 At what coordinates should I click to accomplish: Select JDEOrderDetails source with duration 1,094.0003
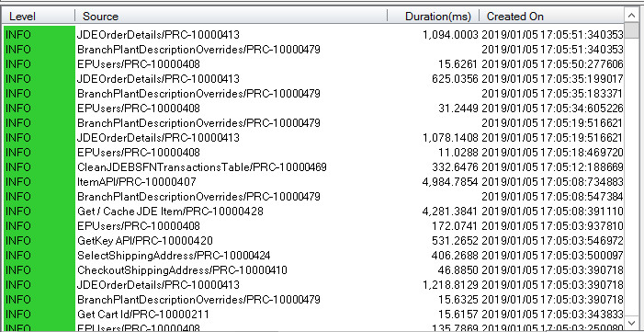158,35
